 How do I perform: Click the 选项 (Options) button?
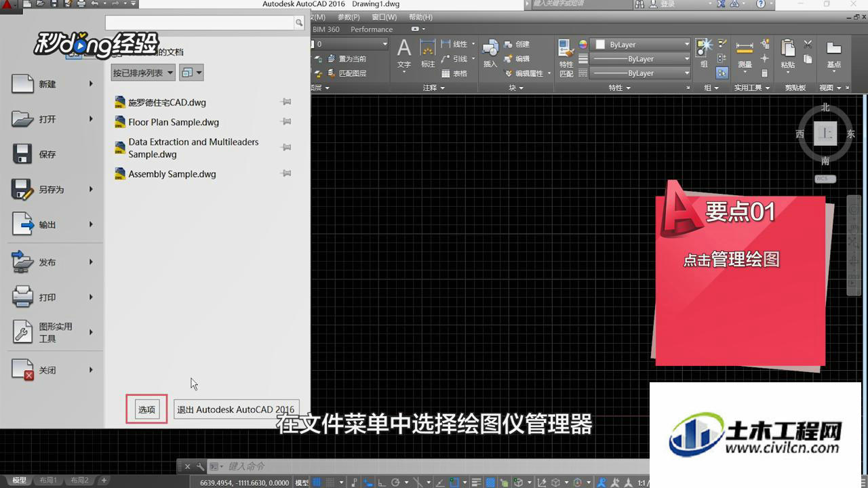[x=147, y=409]
